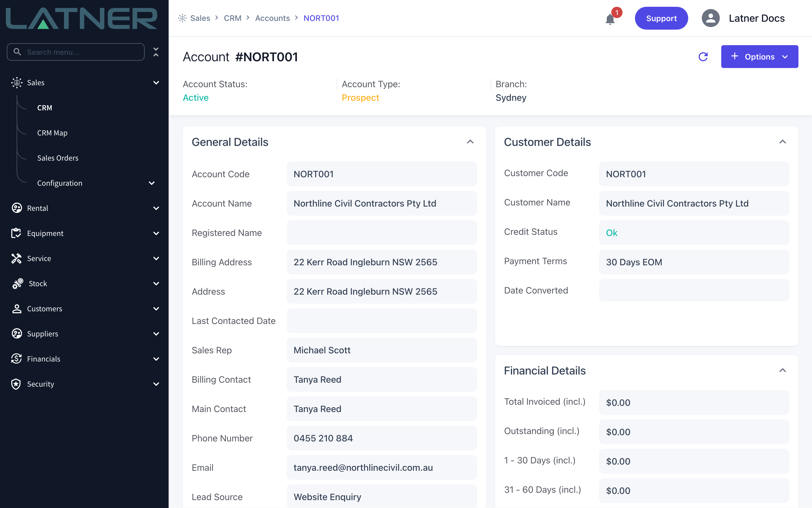Collapse the Sales menu chevron

tap(156, 83)
